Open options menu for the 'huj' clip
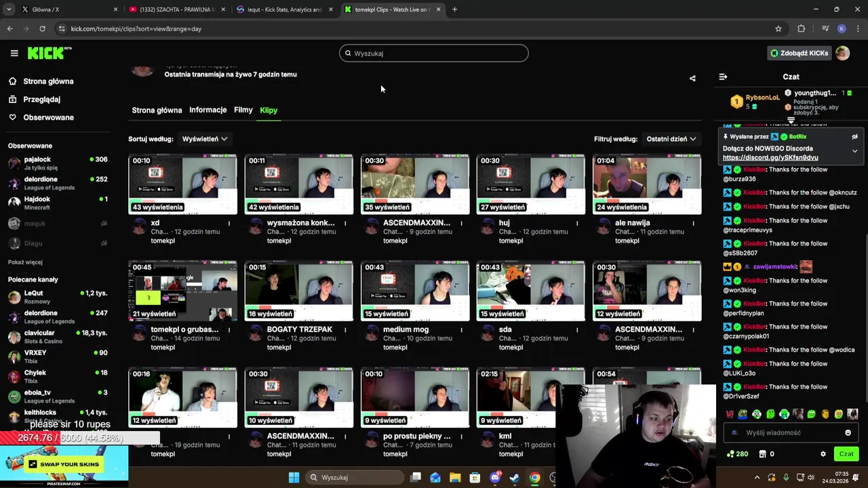 pos(577,223)
